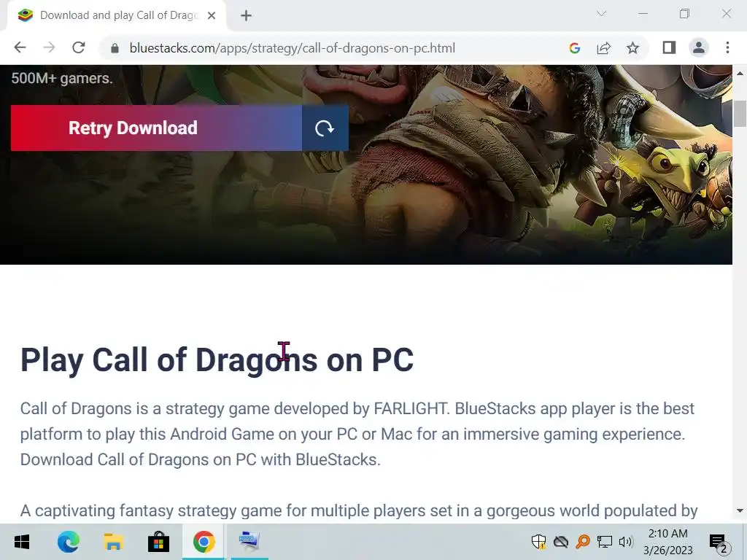Click the paragraph mentioning FARLIGHT
This screenshot has height=560, width=747.
[357, 434]
